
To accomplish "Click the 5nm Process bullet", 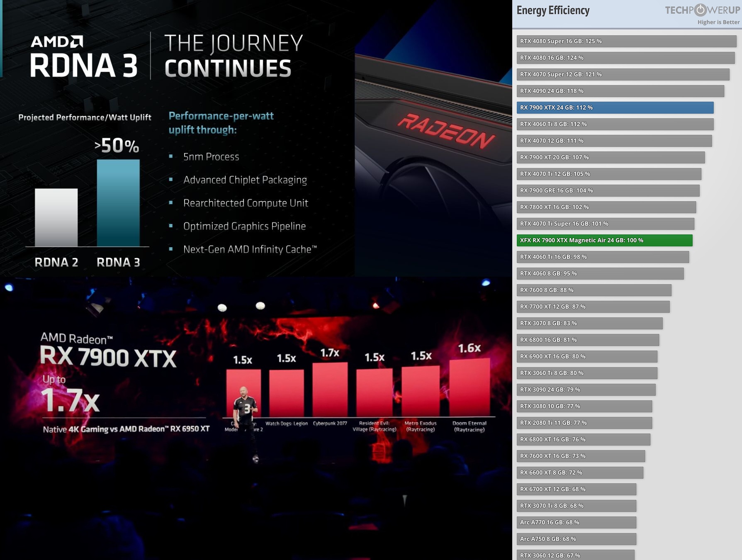I will (x=211, y=157).
